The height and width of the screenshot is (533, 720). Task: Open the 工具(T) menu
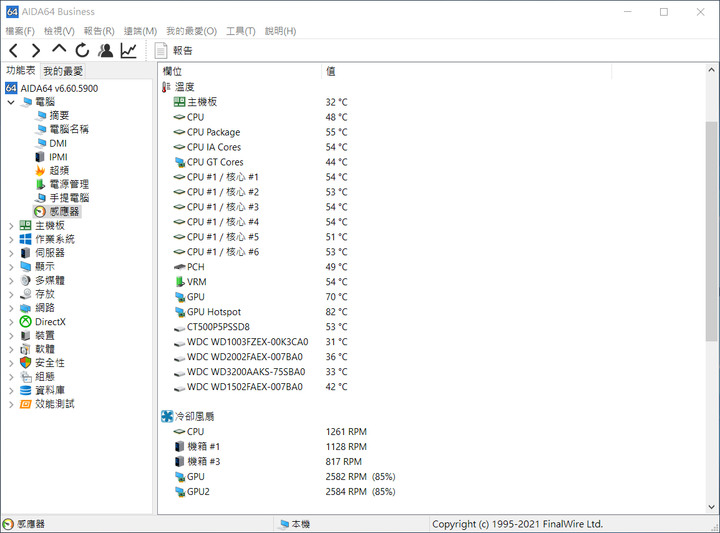(x=240, y=31)
